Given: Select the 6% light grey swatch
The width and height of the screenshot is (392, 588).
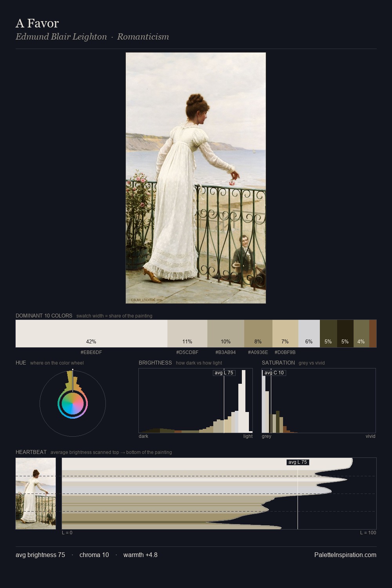Looking at the screenshot, I should [x=309, y=334].
